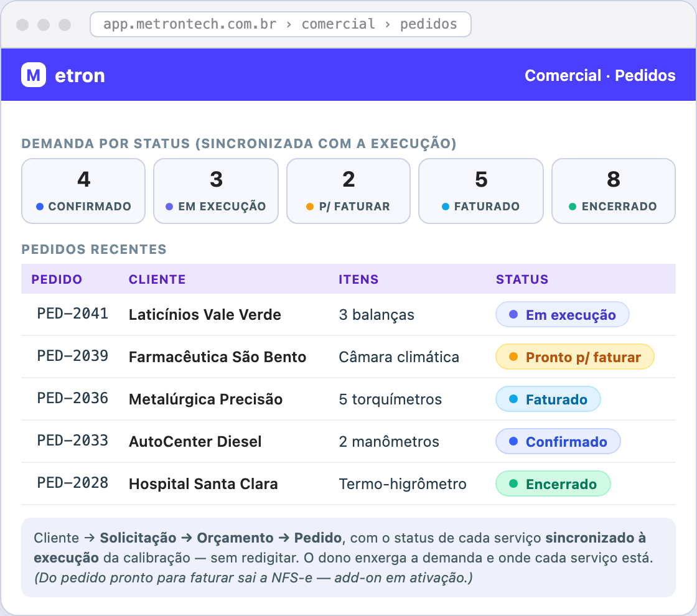Click the '2 manômetros' items cell

389,441
